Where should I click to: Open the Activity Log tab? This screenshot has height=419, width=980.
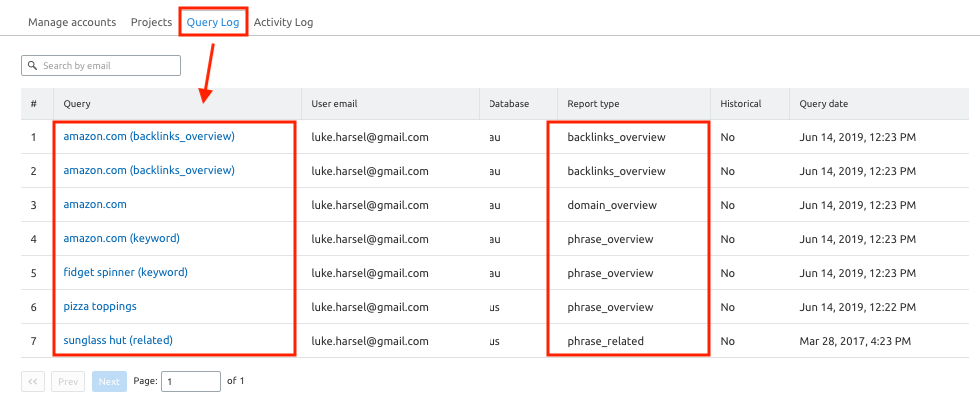pos(283,23)
